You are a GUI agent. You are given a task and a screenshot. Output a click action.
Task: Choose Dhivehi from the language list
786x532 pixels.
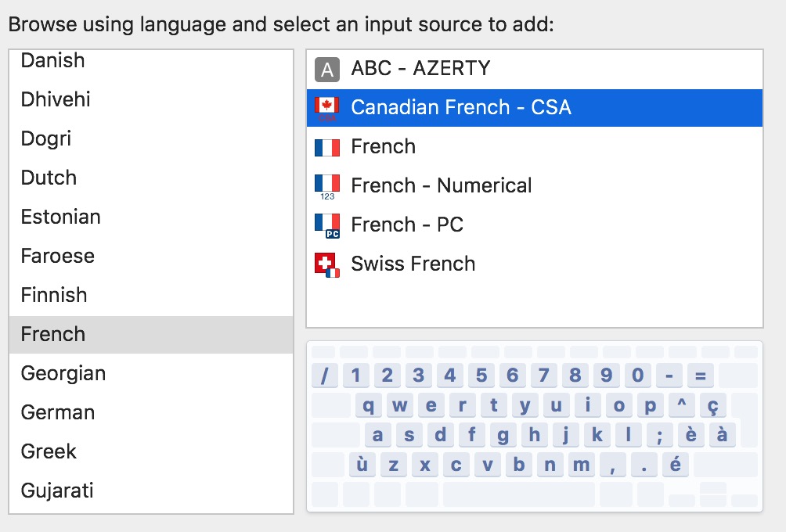click(x=56, y=100)
